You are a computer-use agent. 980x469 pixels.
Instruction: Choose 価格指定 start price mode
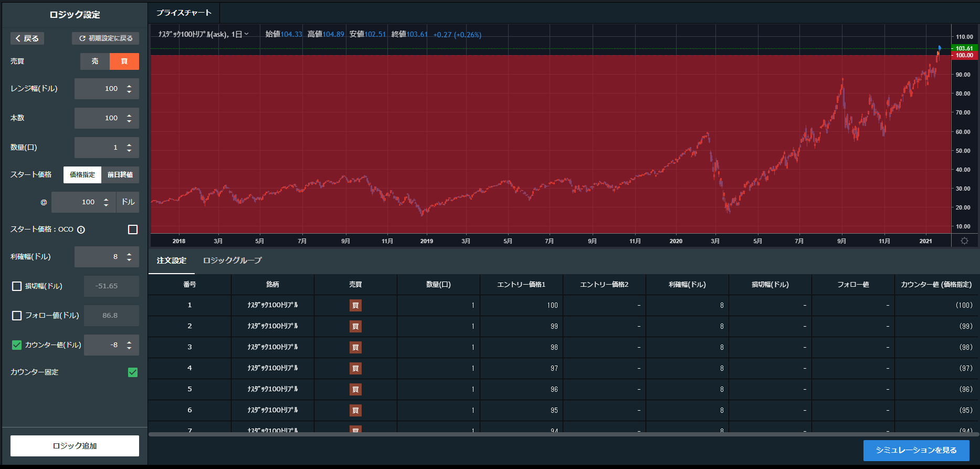click(x=82, y=175)
